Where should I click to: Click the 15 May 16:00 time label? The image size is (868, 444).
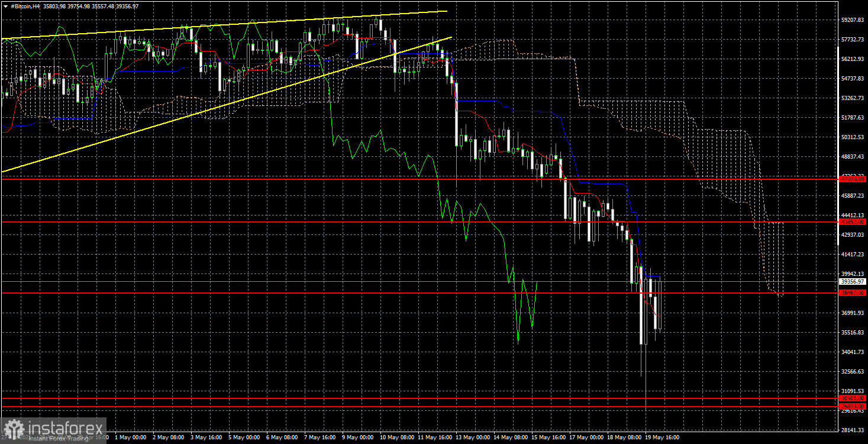(551, 438)
